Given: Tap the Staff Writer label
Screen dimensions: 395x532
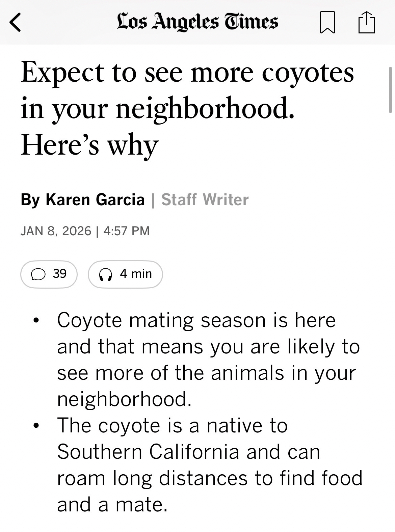Looking at the screenshot, I should [205, 199].
